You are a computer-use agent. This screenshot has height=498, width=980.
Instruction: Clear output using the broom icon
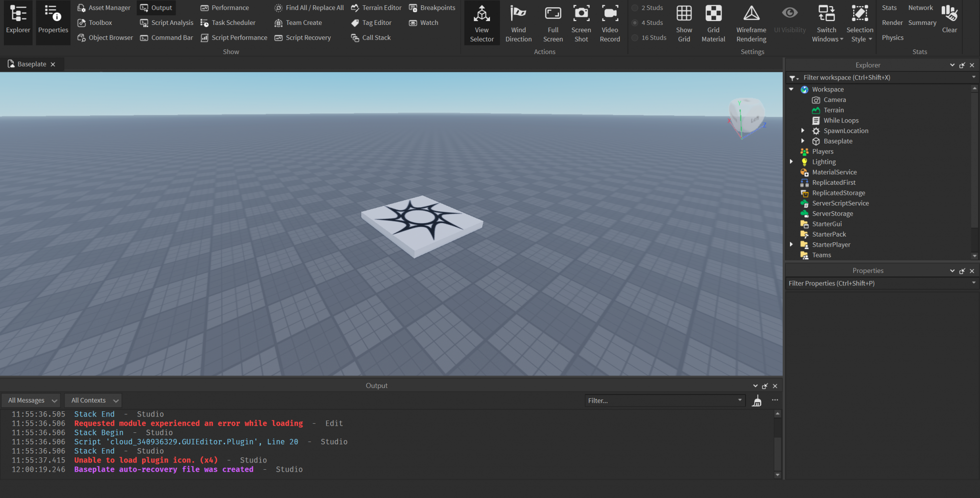click(x=757, y=401)
